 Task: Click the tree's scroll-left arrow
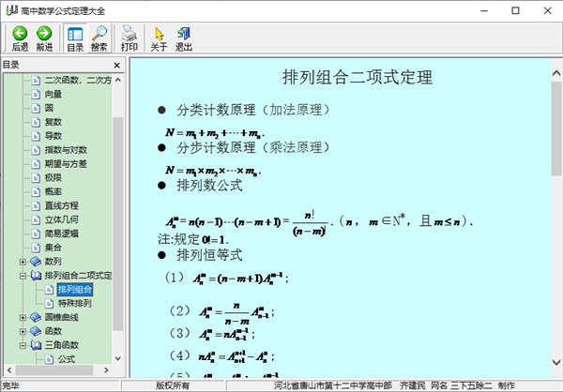pyautogui.click(x=9, y=370)
